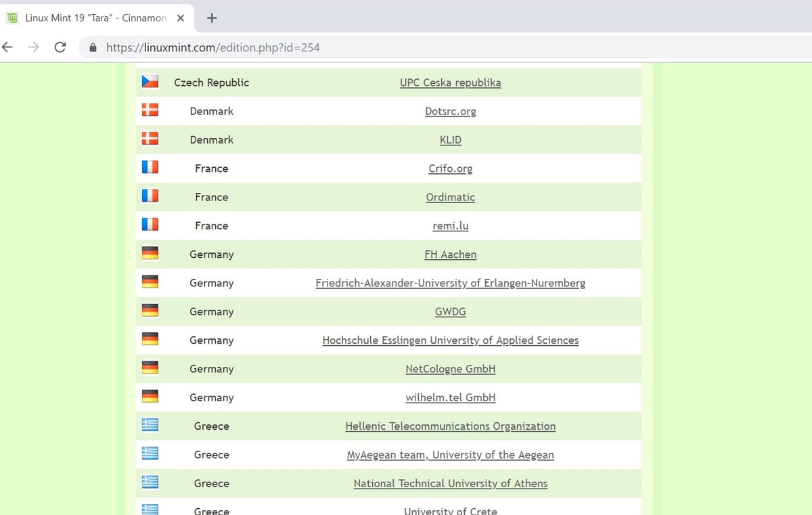Click the France flag in Ordimatic row

pos(150,196)
